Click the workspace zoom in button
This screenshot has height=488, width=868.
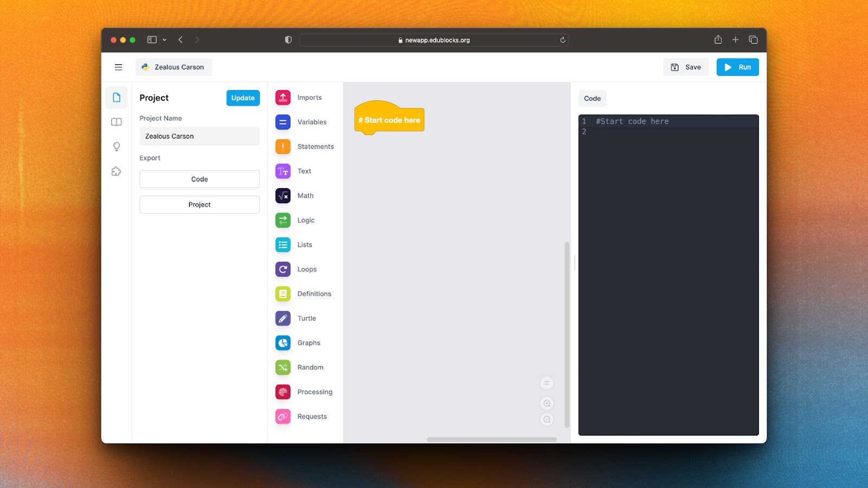(x=547, y=403)
